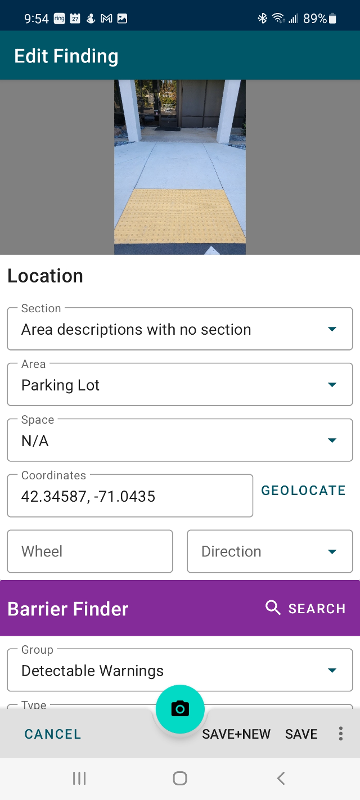Open the detectable warning photo thumbnail
360x800 pixels.
(180, 167)
